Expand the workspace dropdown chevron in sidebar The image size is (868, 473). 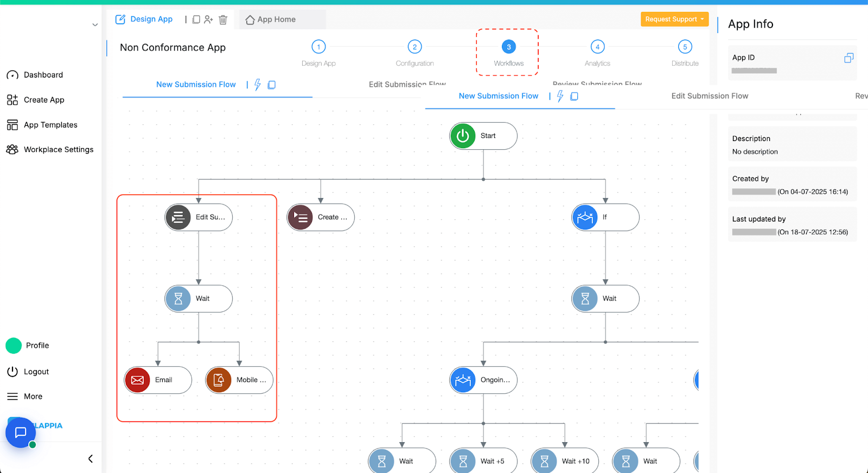(95, 25)
